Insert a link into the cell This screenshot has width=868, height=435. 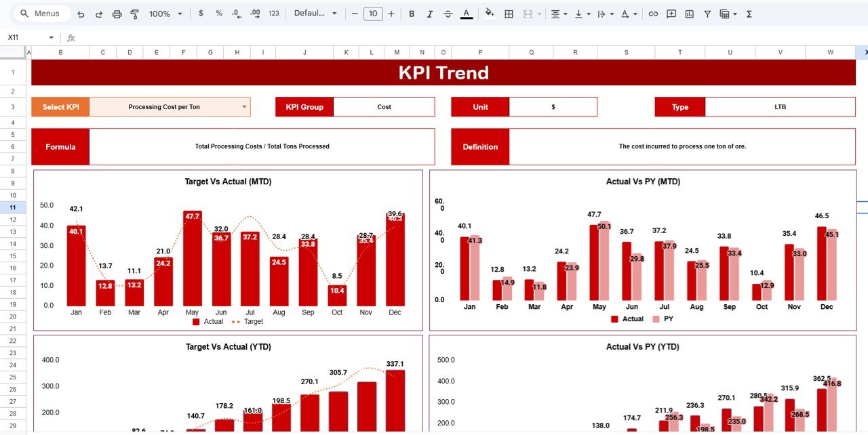pyautogui.click(x=653, y=14)
